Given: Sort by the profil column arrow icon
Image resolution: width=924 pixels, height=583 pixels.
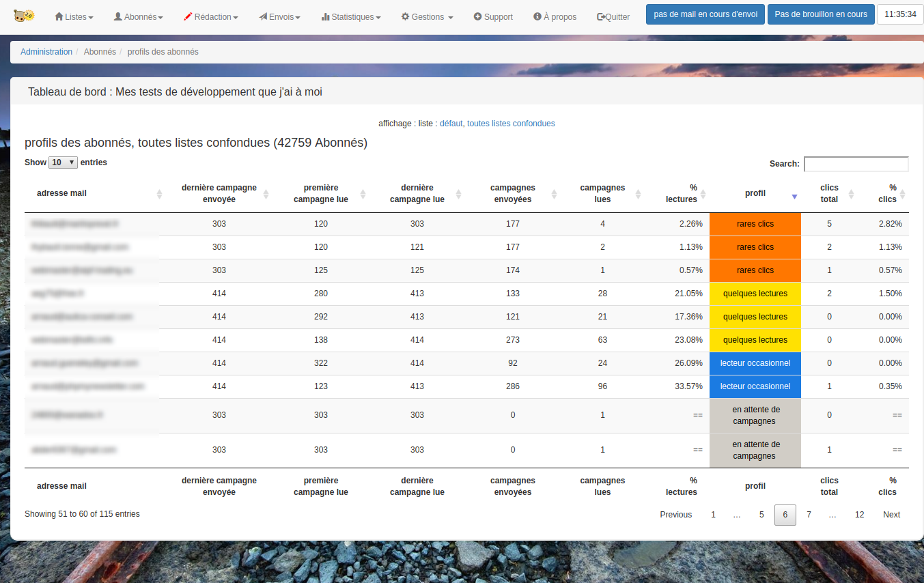Looking at the screenshot, I should [x=794, y=197].
